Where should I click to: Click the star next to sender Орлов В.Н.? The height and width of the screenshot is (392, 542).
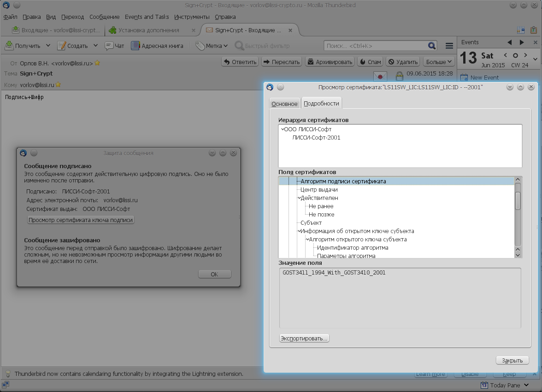click(x=98, y=63)
